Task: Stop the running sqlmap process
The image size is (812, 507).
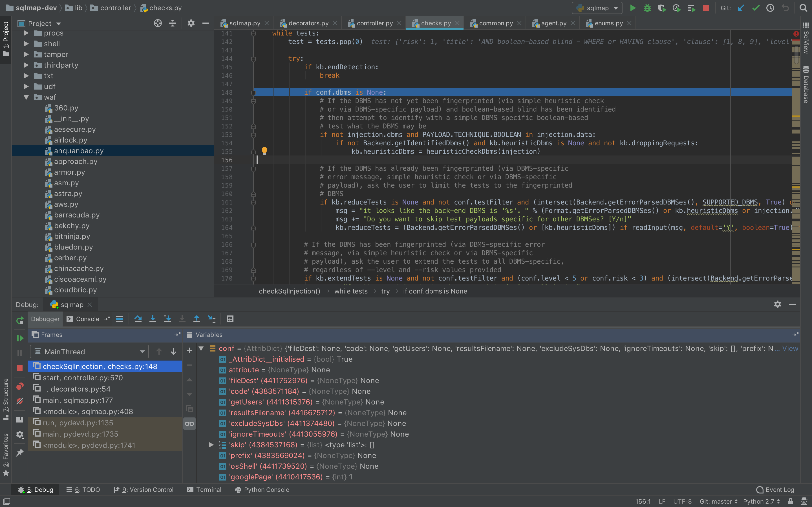Action: click(x=706, y=8)
